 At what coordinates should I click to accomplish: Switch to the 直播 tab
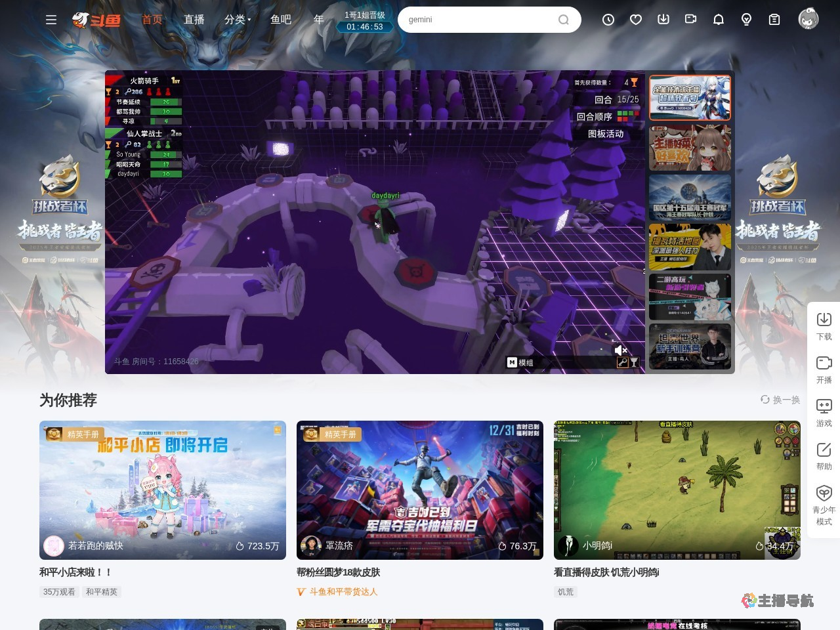coord(194,20)
